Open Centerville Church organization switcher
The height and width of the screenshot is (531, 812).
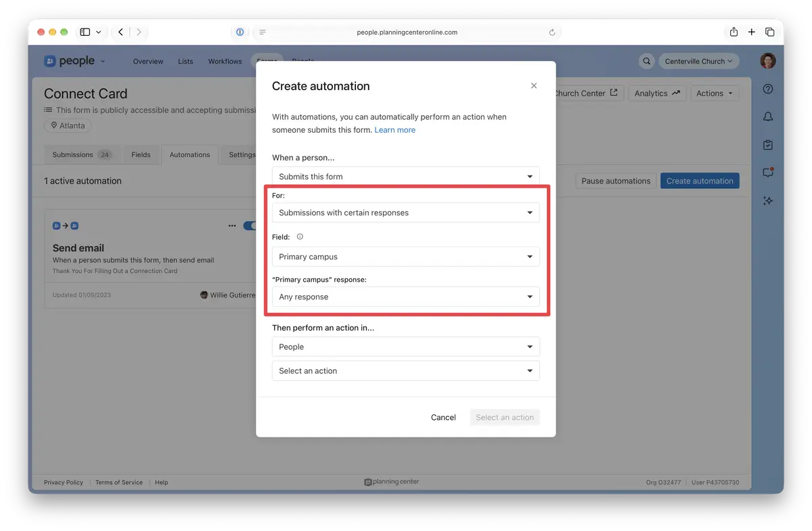(x=699, y=61)
